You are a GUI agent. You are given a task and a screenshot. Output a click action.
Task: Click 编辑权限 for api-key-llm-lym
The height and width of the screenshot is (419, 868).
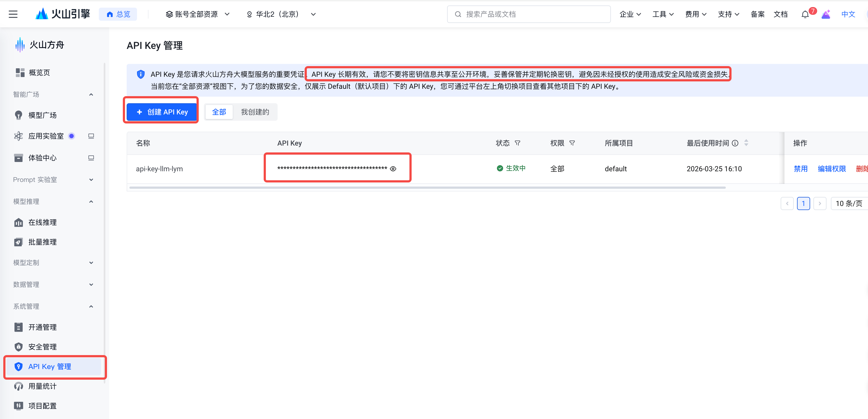[x=831, y=169]
